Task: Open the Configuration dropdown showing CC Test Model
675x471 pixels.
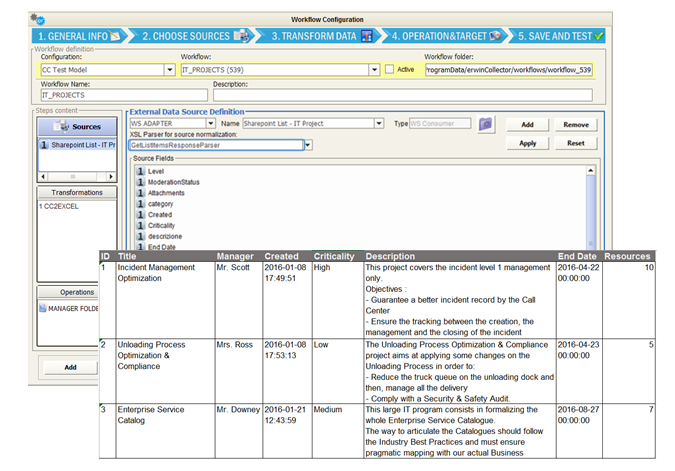Action: [169, 70]
